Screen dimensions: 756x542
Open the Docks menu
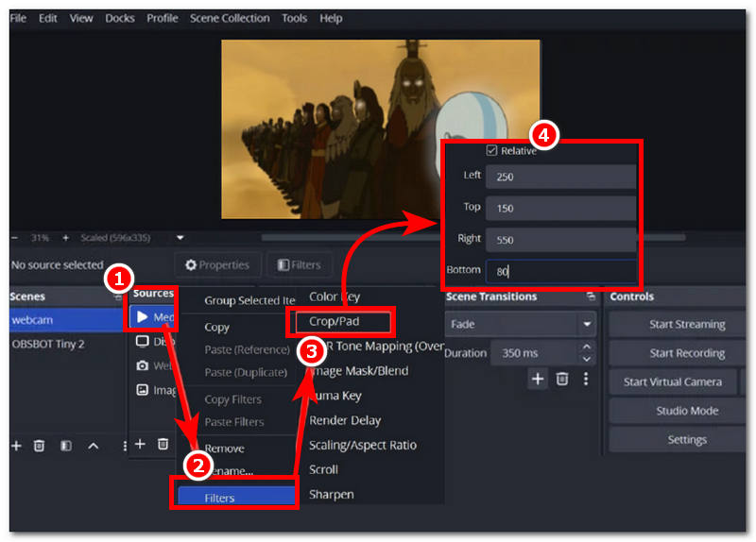click(x=120, y=18)
